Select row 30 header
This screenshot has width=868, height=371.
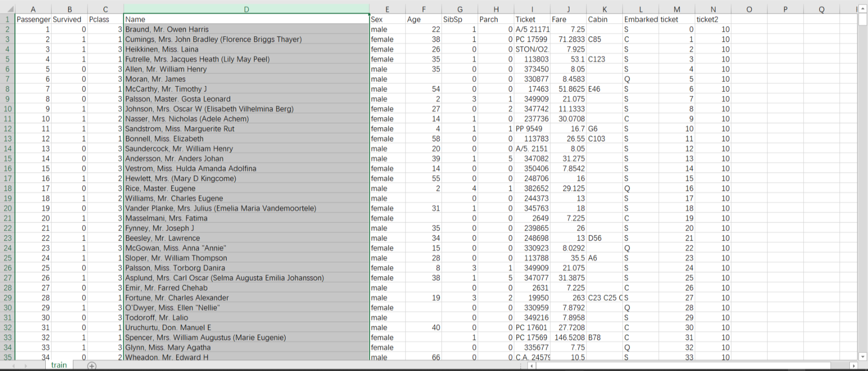coord(8,308)
